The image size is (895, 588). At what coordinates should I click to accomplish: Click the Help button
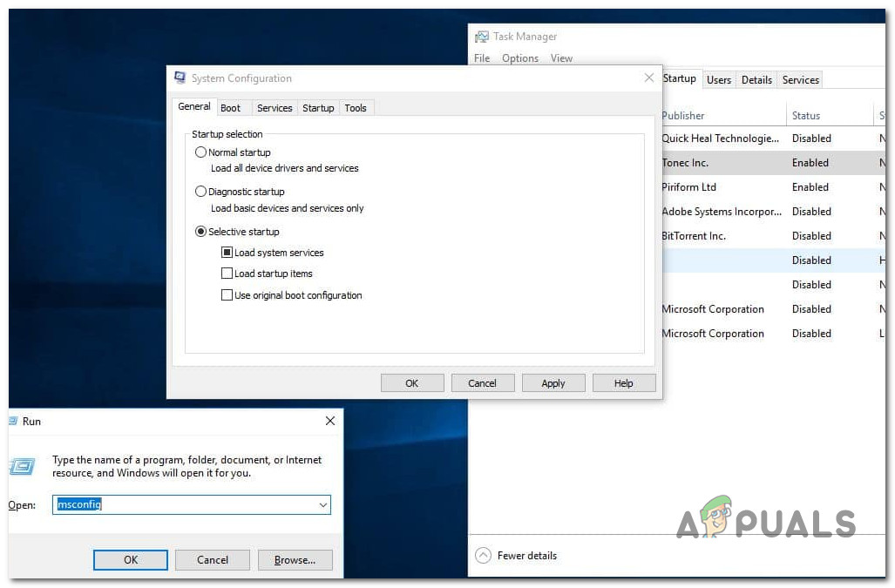click(624, 382)
